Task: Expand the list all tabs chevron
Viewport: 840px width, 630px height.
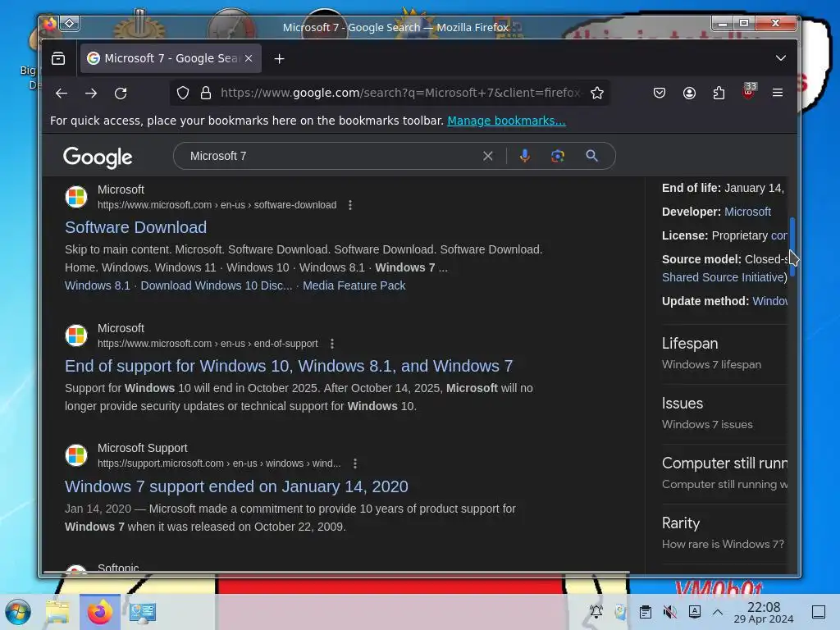Action: tap(781, 58)
